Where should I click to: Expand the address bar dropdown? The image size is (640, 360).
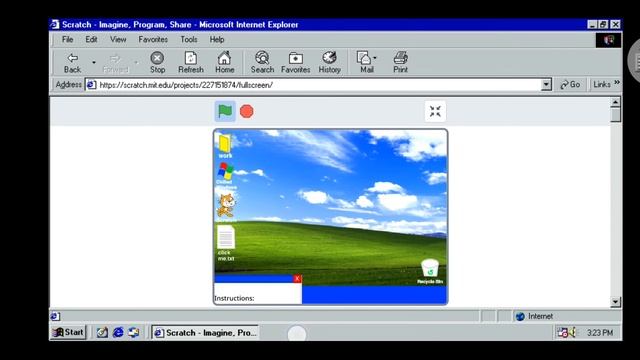pos(546,85)
